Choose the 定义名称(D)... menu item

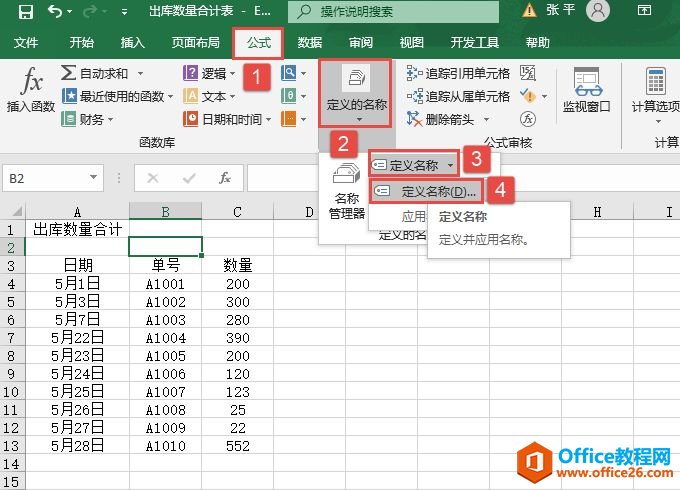pos(425,191)
